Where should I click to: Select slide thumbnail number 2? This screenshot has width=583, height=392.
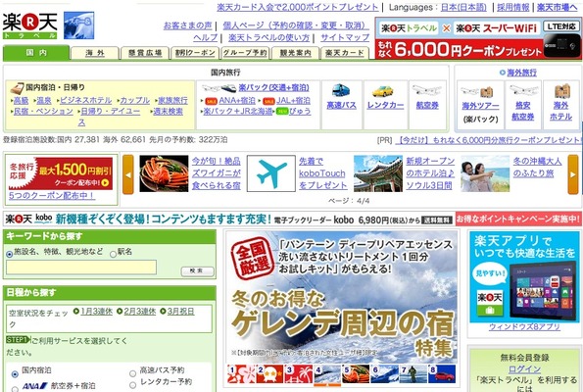coord(269,374)
